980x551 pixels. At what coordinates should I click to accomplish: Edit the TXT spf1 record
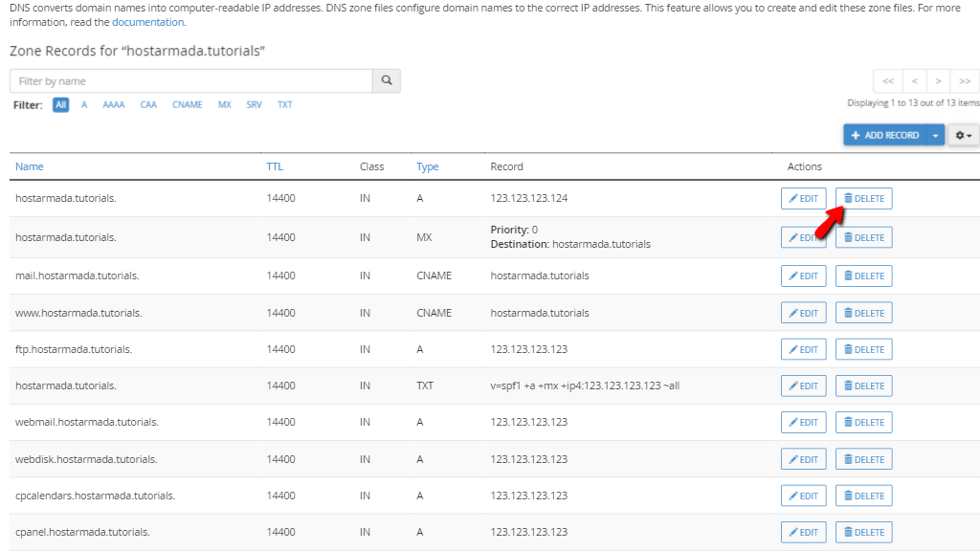pyautogui.click(x=803, y=386)
